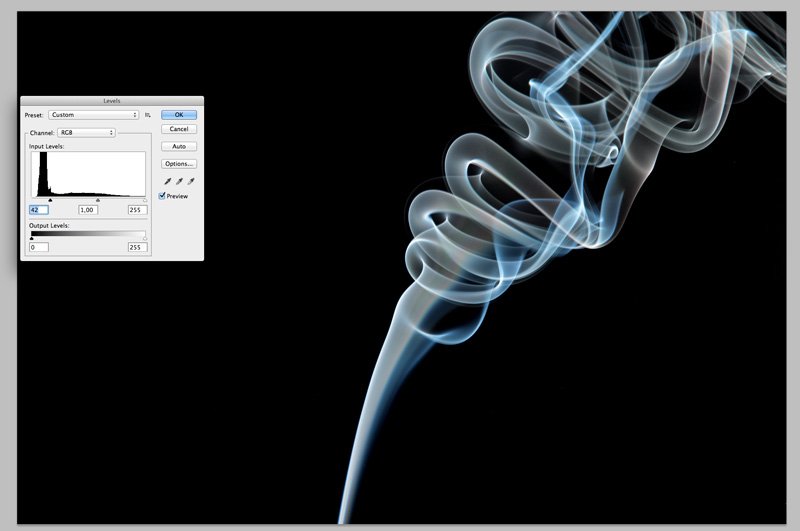Click the input midtone gray slider

pos(97,200)
